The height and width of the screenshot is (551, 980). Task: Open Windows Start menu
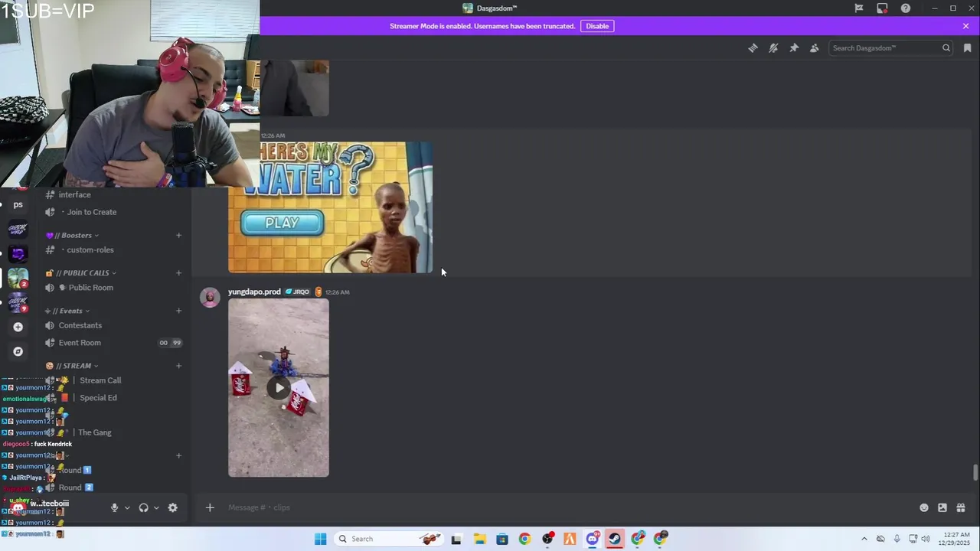click(x=320, y=539)
